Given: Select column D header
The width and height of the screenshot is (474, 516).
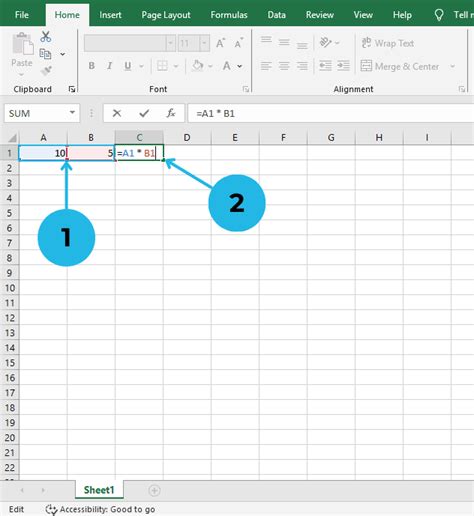Looking at the screenshot, I should [x=187, y=137].
